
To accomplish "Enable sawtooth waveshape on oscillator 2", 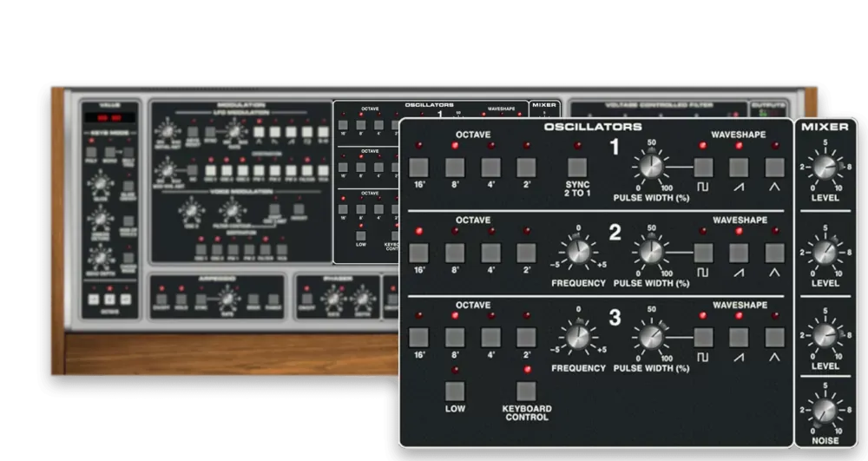I will [x=739, y=253].
